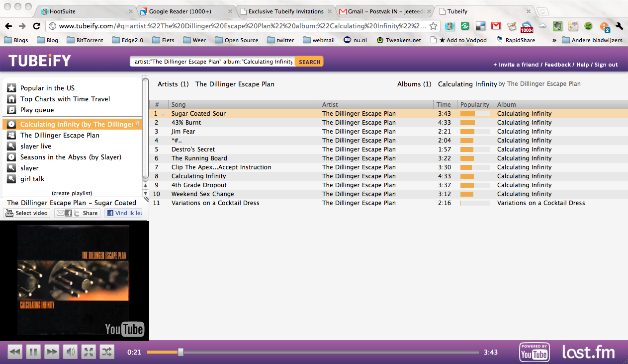The width and height of the screenshot is (628, 364).
Task: Toggle shuffle mode icon
Action: pyautogui.click(x=107, y=352)
